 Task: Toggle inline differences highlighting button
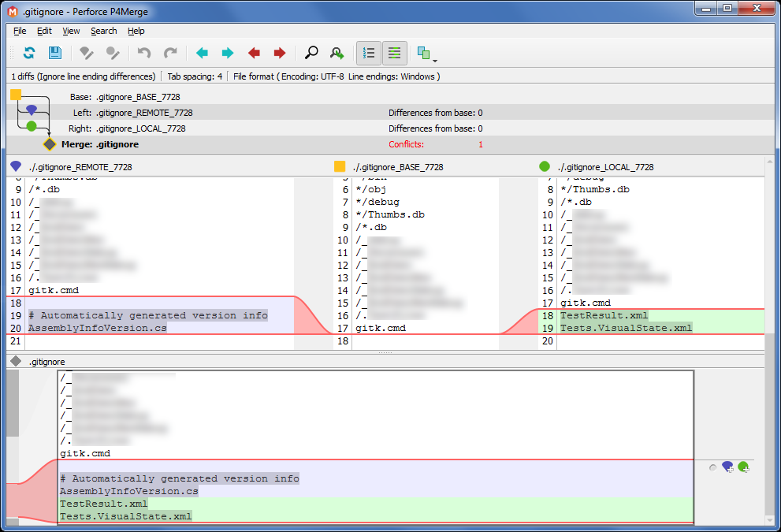click(395, 53)
